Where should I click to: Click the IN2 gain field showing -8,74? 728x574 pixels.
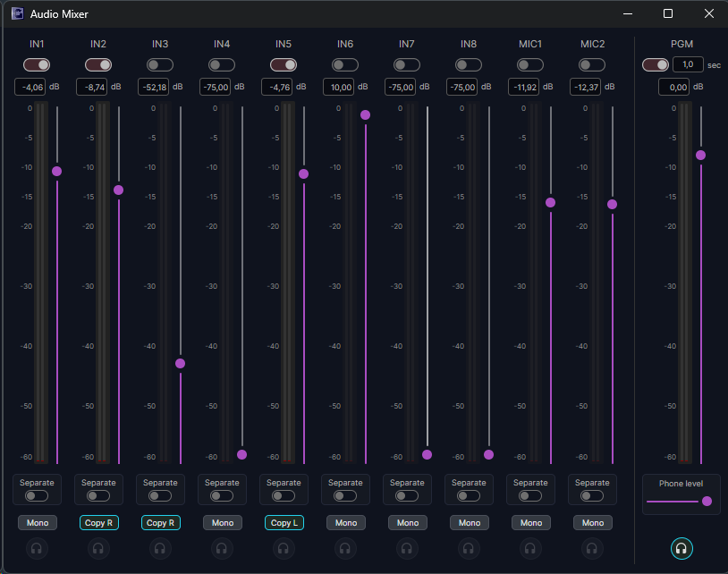coord(92,87)
